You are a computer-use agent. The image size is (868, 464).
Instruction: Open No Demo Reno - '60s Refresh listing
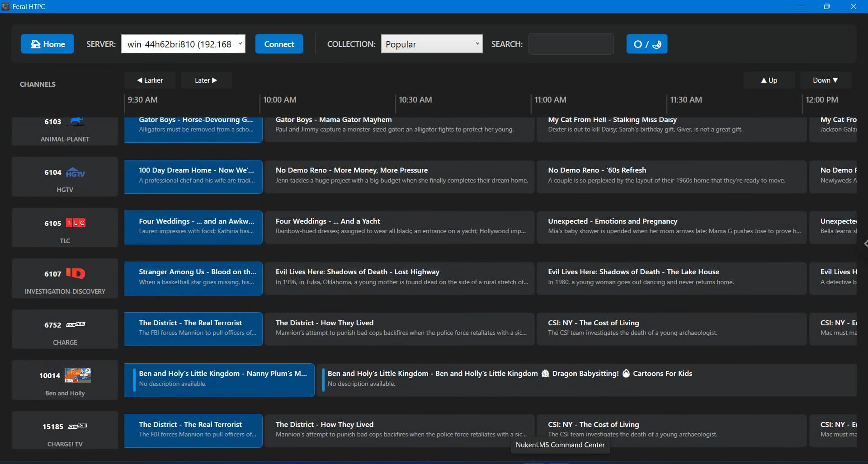pos(671,175)
